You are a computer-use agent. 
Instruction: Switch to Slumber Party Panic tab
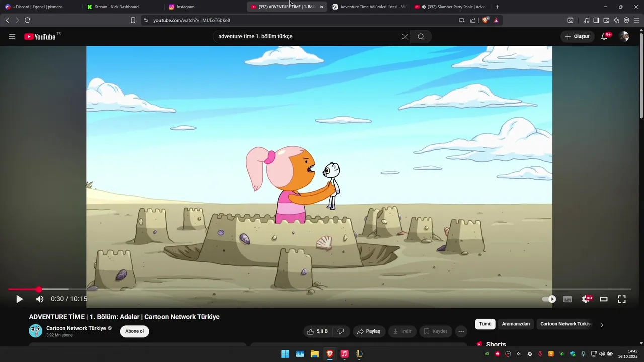(x=449, y=7)
